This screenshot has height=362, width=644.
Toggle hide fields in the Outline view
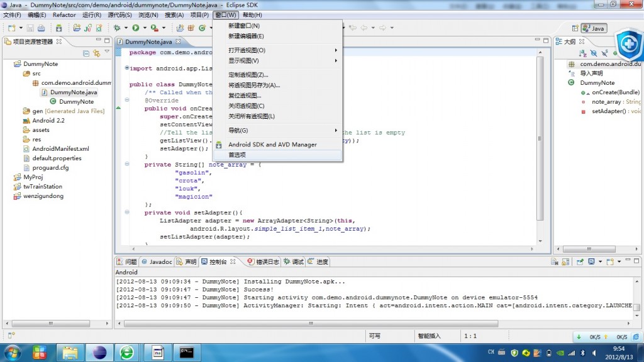tap(594, 53)
